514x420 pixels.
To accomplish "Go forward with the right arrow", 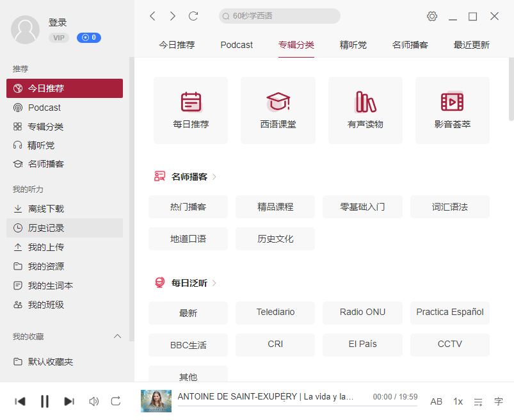I will 173,16.
